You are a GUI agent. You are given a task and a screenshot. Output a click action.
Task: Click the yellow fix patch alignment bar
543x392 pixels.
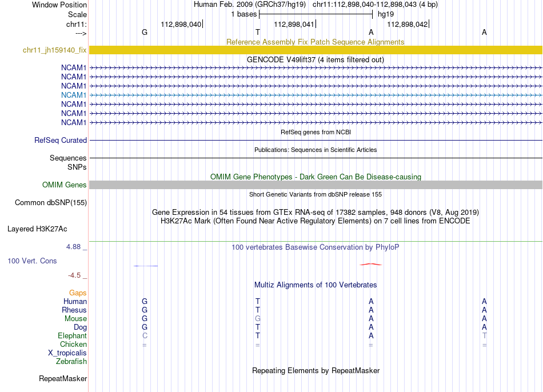point(316,50)
